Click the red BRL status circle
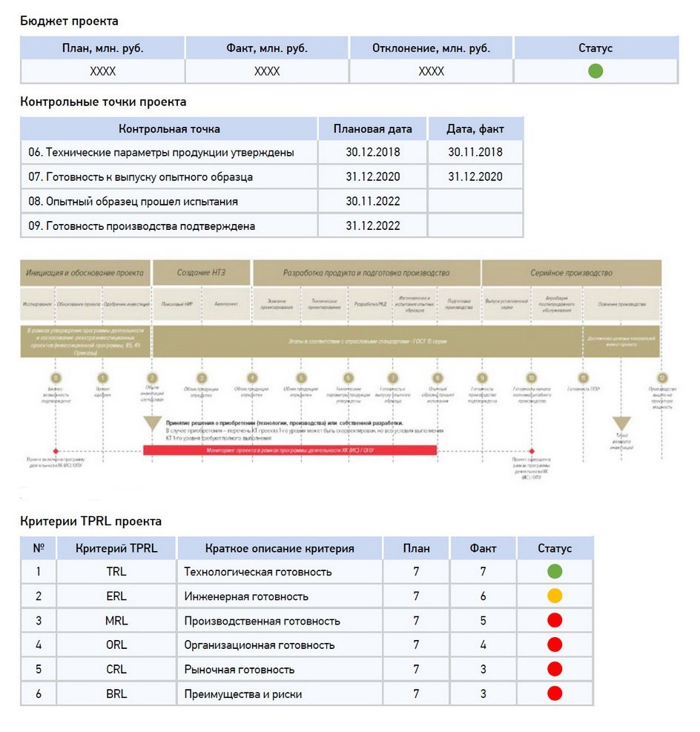The image size is (700, 732). (554, 694)
